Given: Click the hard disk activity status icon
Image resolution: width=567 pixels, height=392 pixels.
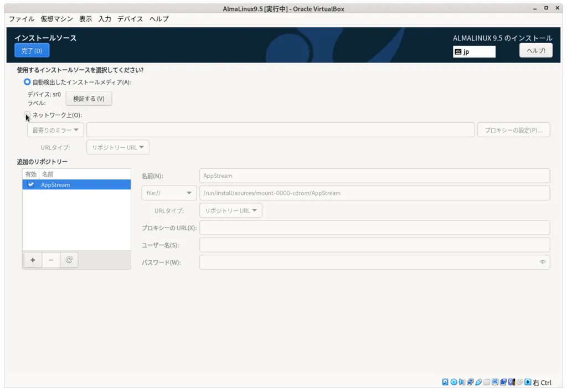Looking at the screenshot, I should [445, 382].
